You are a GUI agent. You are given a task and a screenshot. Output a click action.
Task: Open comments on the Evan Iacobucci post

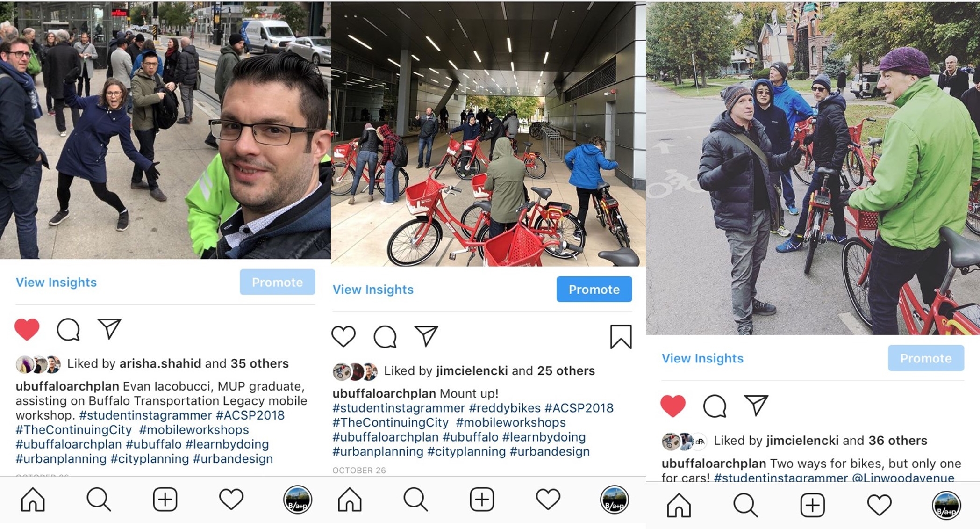coord(68,330)
